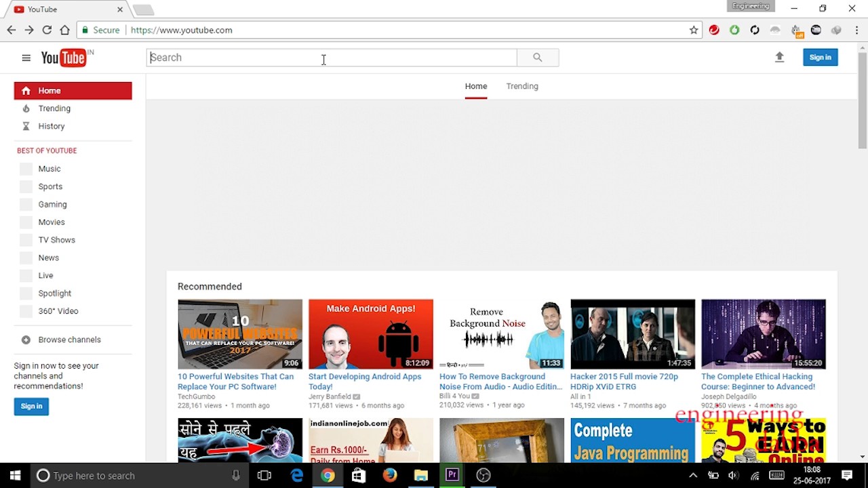Click the green circular extension icon
The image size is (868, 488).
click(x=734, y=30)
